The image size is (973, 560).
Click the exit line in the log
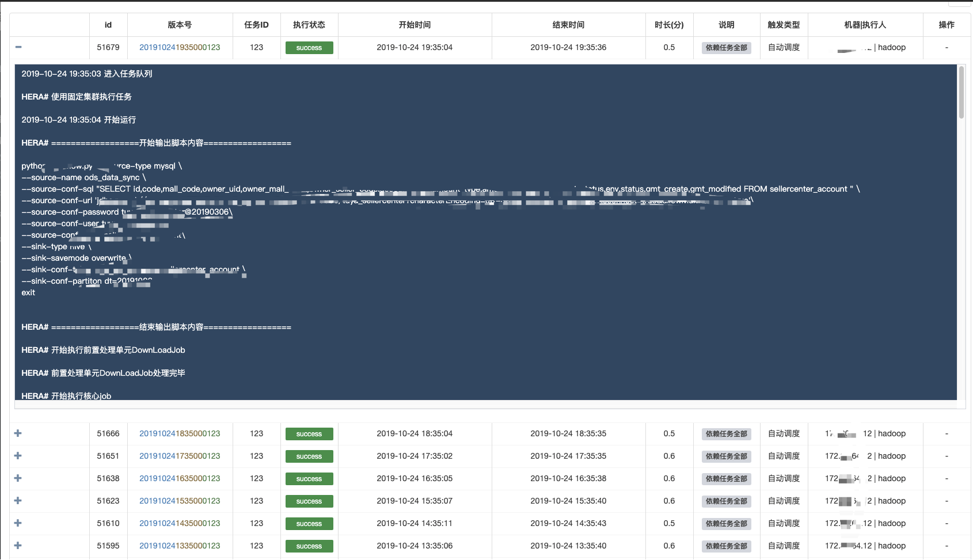pos(28,292)
